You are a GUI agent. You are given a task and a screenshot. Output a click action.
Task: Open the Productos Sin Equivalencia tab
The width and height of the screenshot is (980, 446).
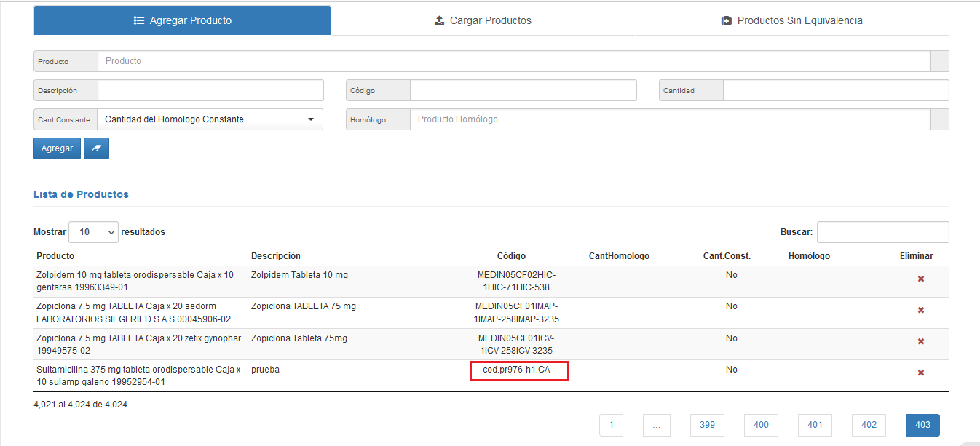(x=791, y=20)
